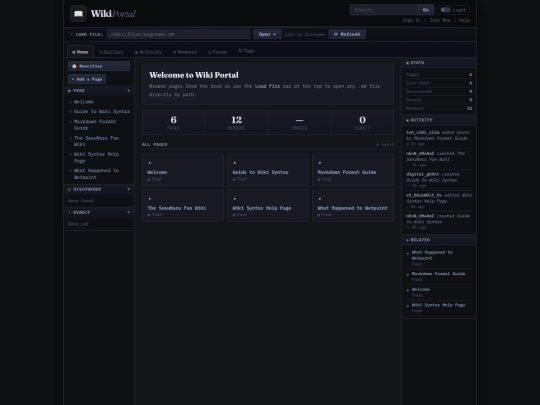Viewport: 540px width, 405px height.
Task: Switch to the Home tab
Action: coord(80,52)
